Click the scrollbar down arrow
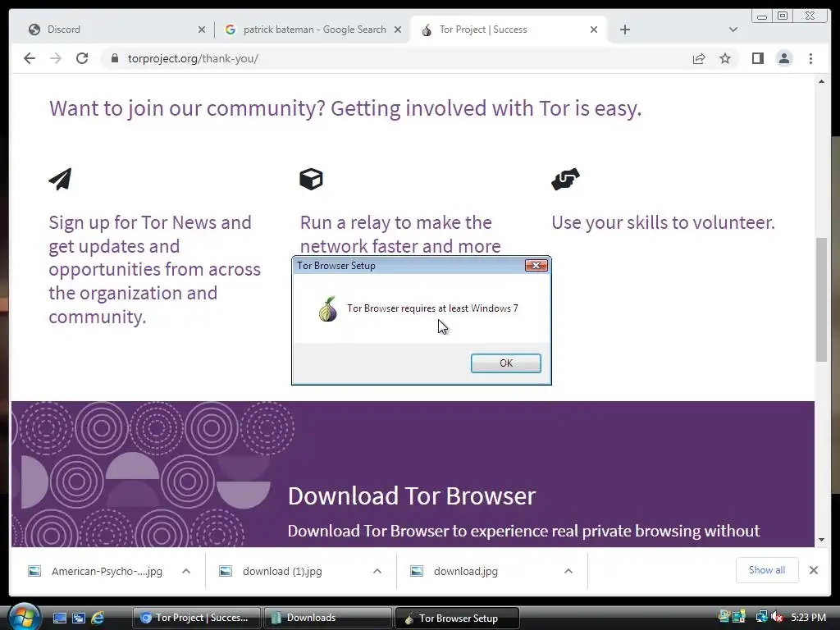This screenshot has width=840, height=630. point(821,540)
